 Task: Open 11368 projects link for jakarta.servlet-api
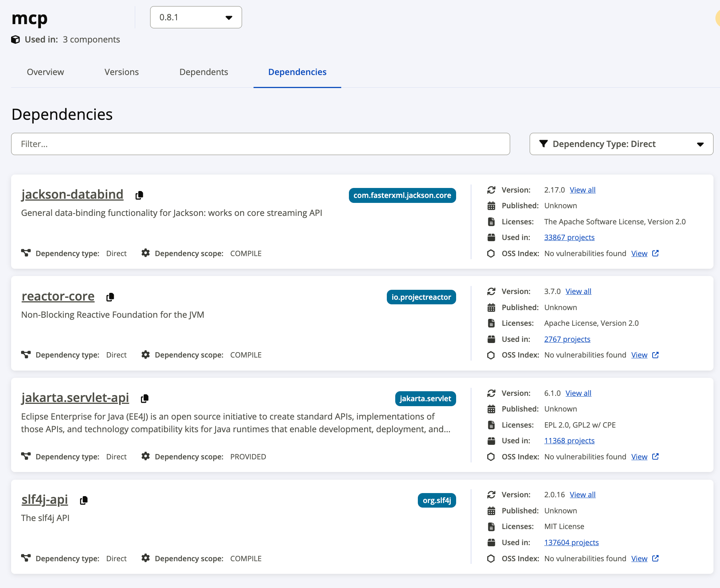click(x=569, y=441)
